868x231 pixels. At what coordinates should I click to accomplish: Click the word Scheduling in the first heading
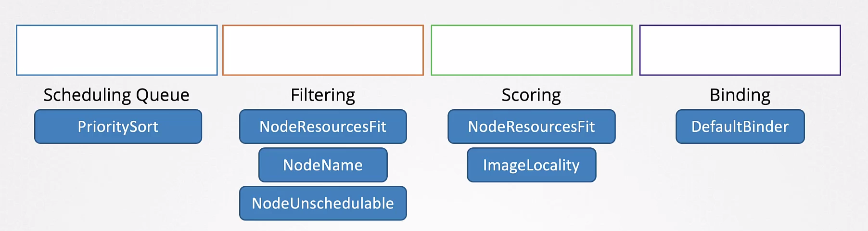click(x=87, y=95)
